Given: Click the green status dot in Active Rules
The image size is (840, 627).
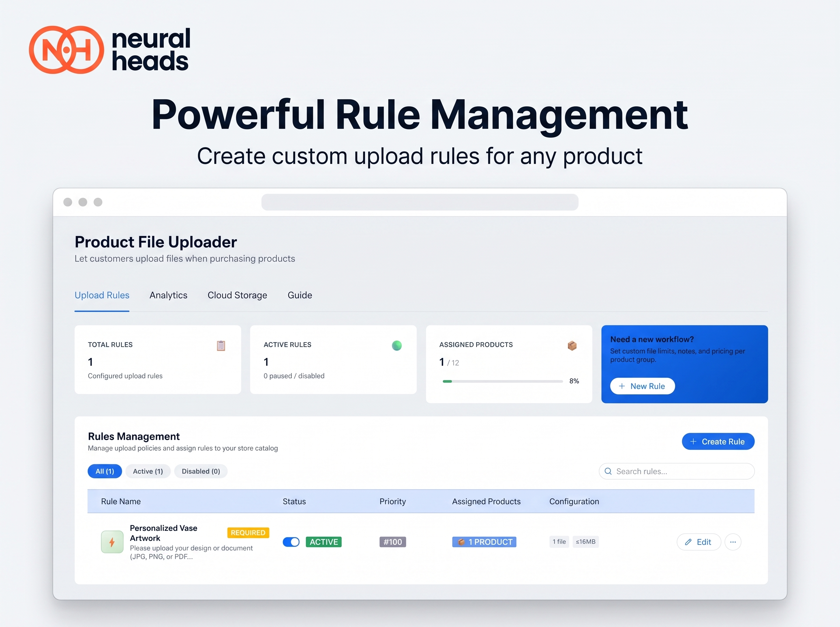Looking at the screenshot, I should (x=397, y=345).
